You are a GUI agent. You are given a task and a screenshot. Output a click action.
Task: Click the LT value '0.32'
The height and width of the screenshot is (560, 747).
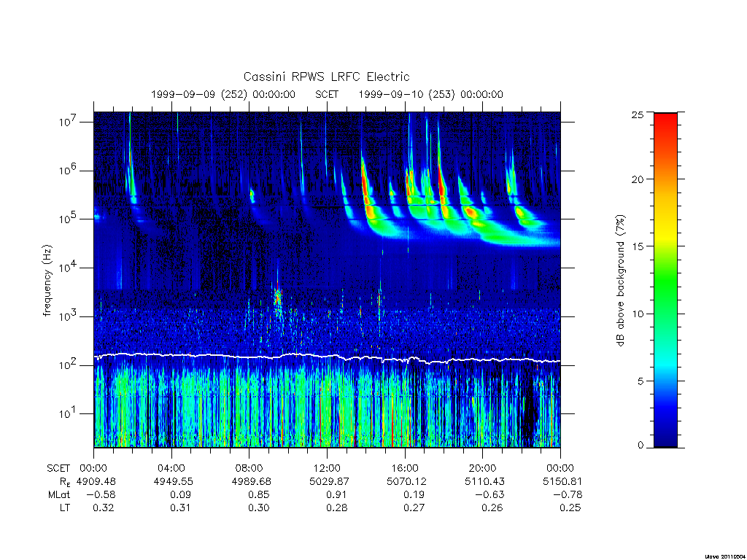(x=104, y=508)
